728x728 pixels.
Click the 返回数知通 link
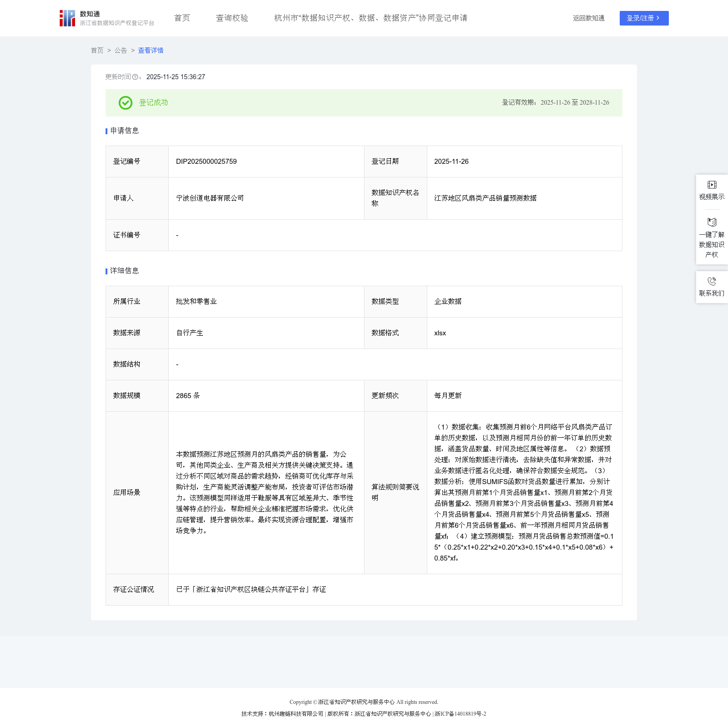[x=588, y=18]
